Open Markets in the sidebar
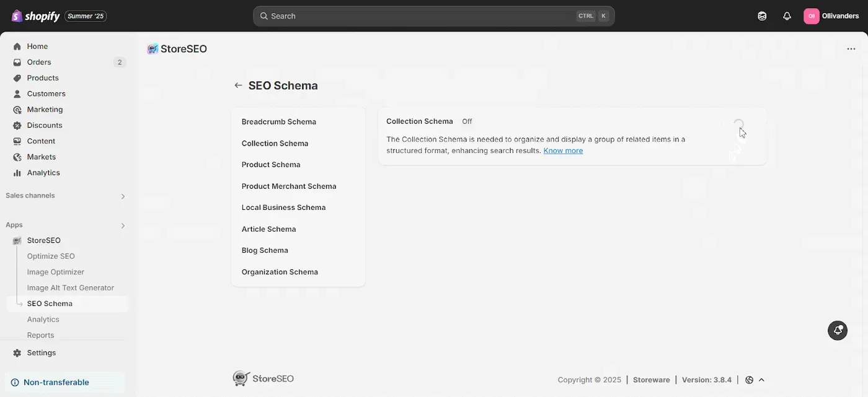This screenshot has width=868, height=397. click(41, 157)
